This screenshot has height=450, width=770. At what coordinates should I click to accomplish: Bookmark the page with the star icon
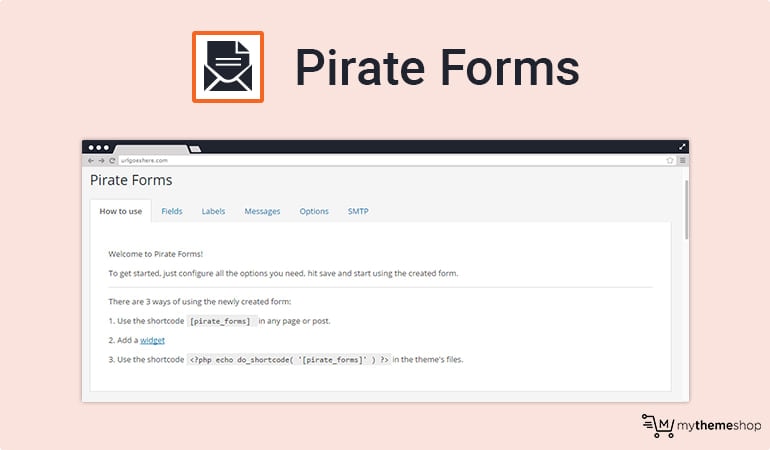click(x=670, y=161)
